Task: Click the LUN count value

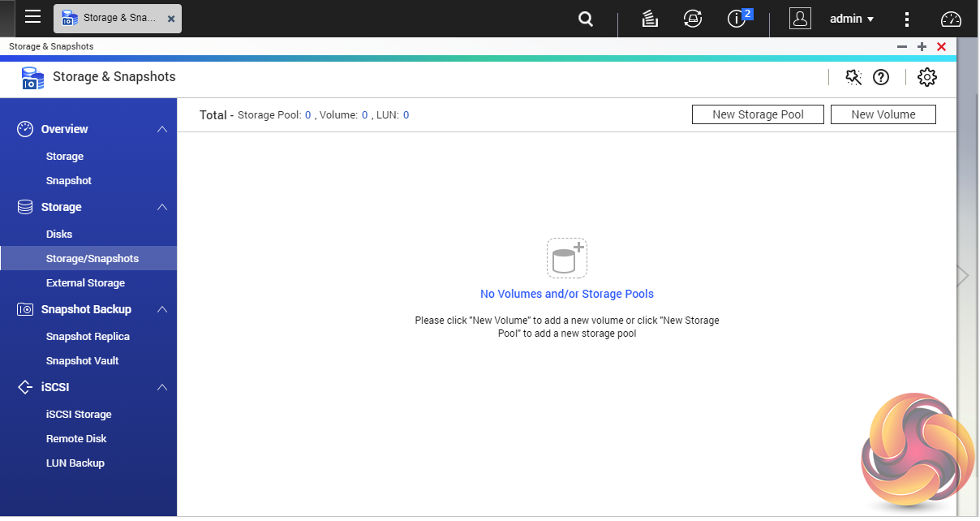Action: pos(406,115)
